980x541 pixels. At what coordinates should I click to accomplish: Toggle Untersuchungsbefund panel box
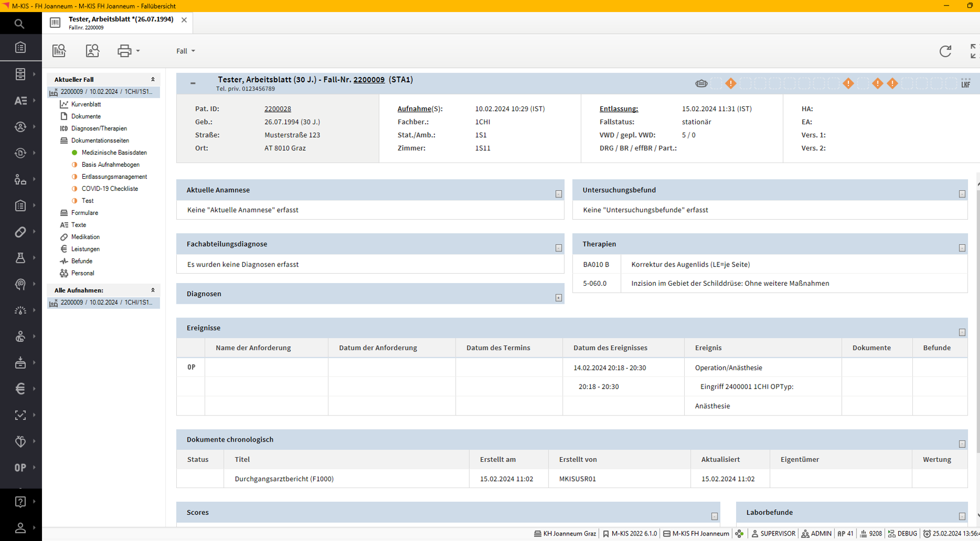click(962, 194)
